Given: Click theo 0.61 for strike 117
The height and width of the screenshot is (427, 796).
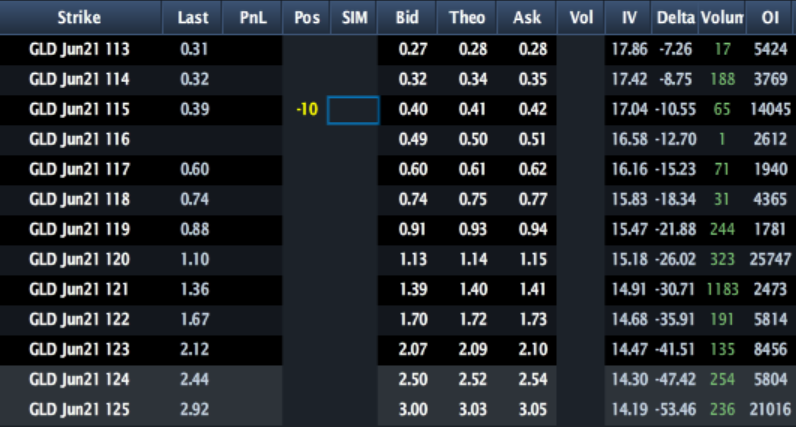Looking at the screenshot, I should pyautogui.click(x=472, y=170).
